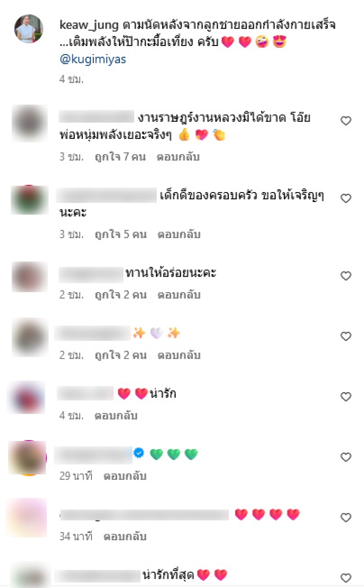Reply to the เด็กดีของครอบครัว comment

pos(179,234)
